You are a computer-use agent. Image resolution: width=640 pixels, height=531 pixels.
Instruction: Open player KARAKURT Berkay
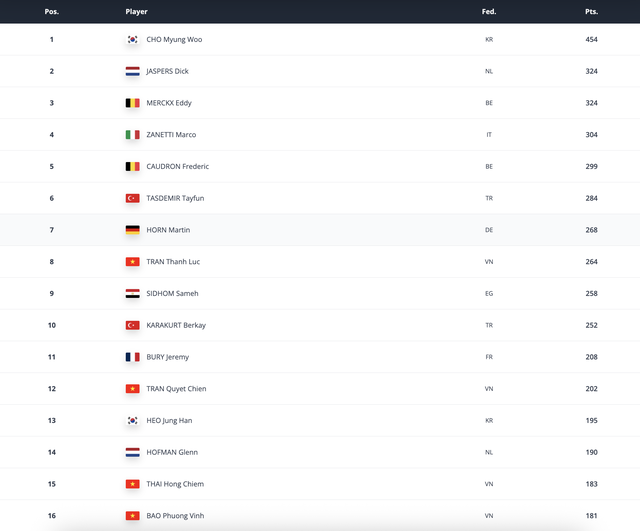tap(176, 325)
